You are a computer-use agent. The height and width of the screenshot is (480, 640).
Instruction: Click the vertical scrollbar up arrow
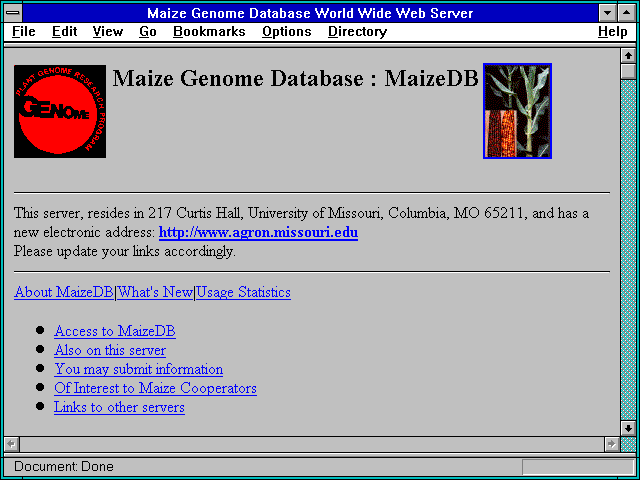click(628, 55)
